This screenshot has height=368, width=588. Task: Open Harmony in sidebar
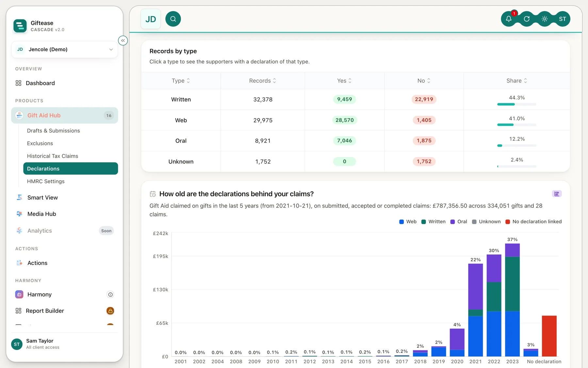[65, 294]
